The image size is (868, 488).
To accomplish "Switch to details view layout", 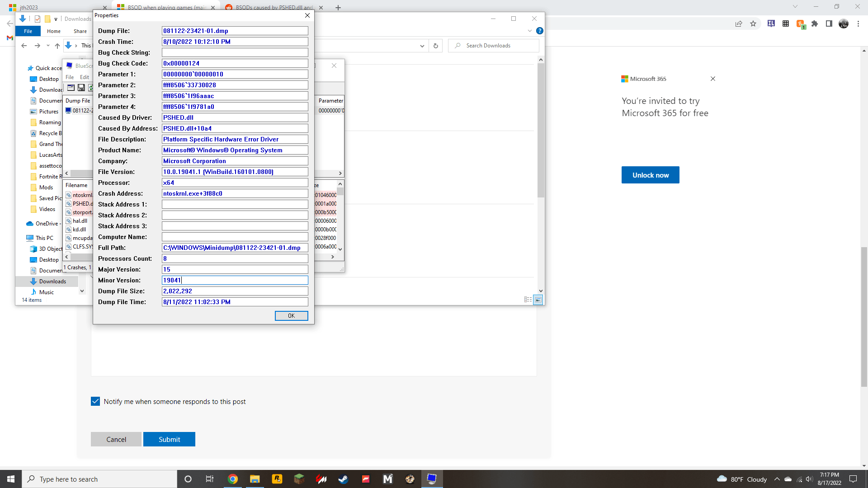I will click(528, 300).
